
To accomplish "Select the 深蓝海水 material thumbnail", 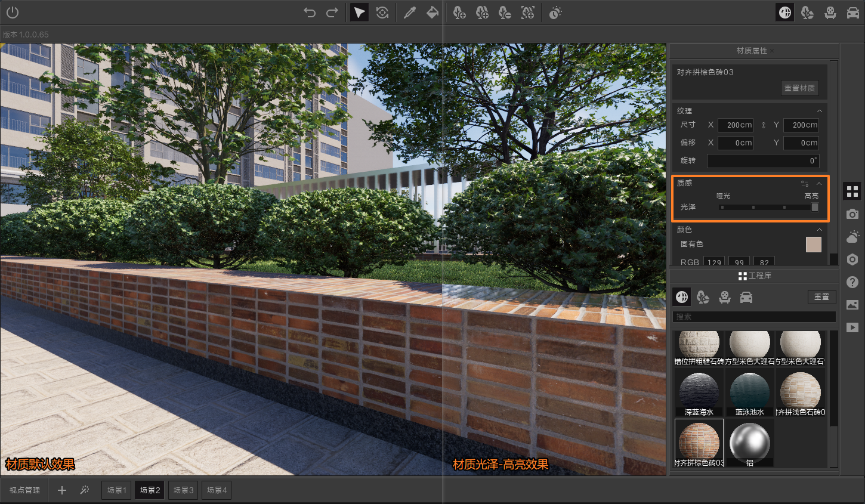I will (699, 392).
